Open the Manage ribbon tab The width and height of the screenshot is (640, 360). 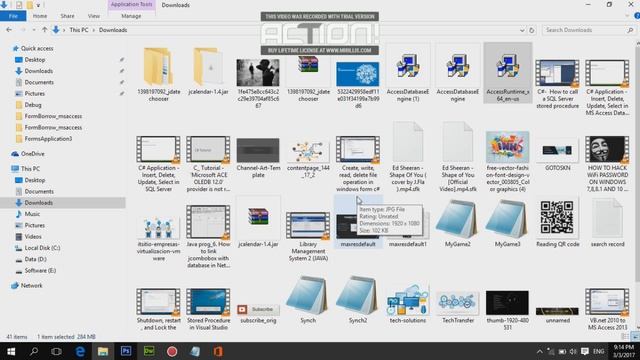tap(131, 16)
